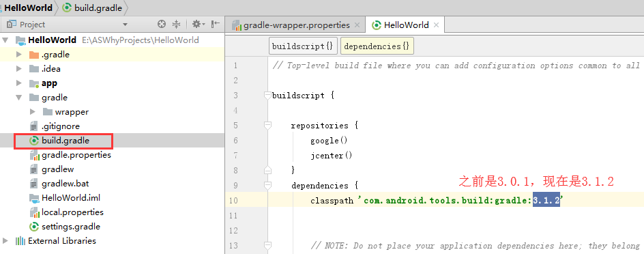Select the .gitignore file
Image resolution: width=644 pixels, height=254 pixels.
(x=60, y=126)
